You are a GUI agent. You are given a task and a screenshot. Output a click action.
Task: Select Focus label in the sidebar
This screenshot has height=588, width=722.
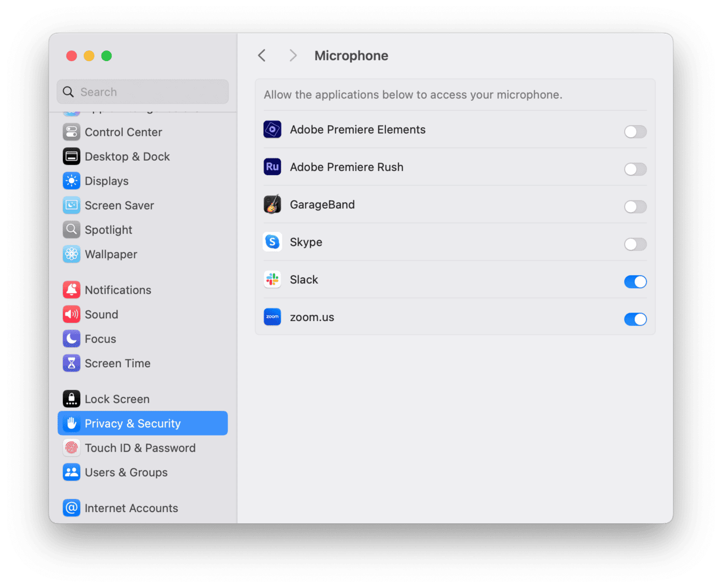point(100,338)
